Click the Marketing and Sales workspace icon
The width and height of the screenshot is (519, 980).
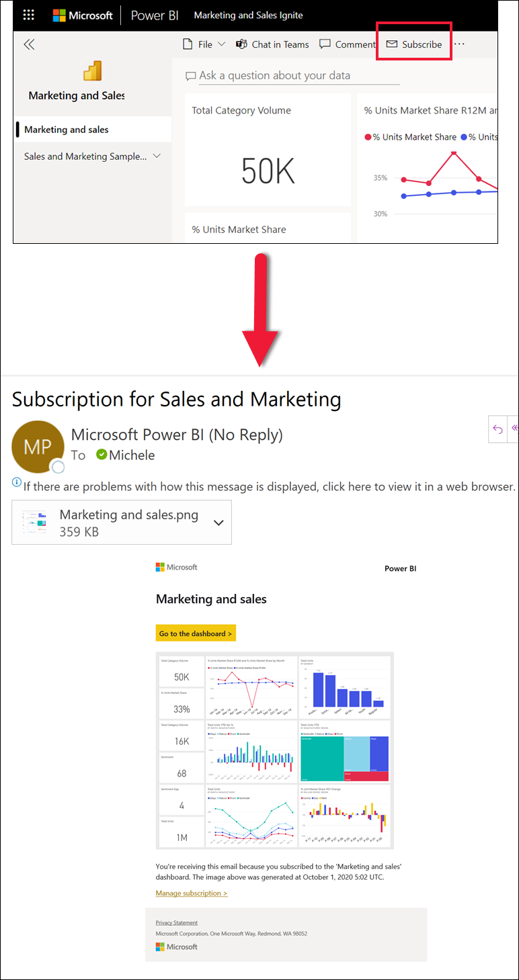click(x=92, y=71)
